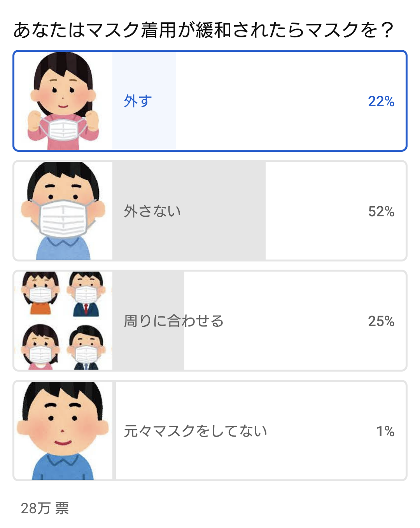Screen dimensions: 420x528
Task: Pick the 周りに合わせる poll option label
Action: point(174,321)
